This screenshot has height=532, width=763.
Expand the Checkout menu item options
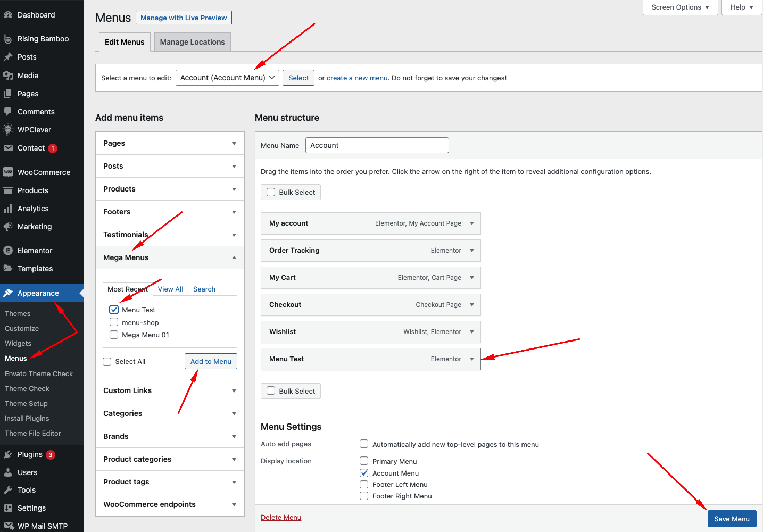coord(471,305)
